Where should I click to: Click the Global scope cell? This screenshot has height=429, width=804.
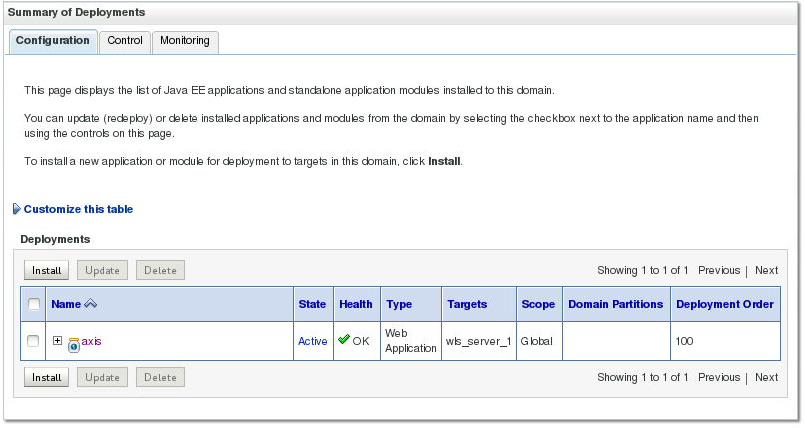click(x=537, y=341)
